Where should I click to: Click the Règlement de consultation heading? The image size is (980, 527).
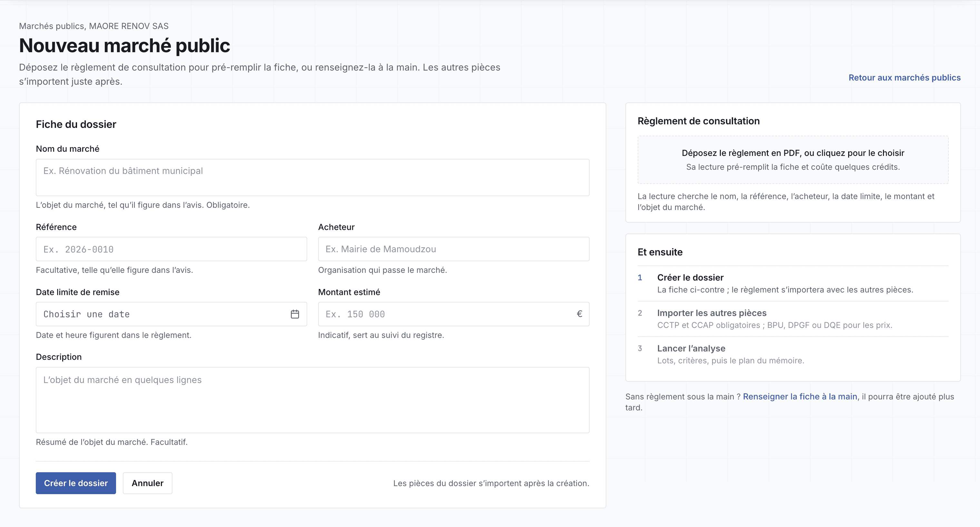tap(699, 121)
